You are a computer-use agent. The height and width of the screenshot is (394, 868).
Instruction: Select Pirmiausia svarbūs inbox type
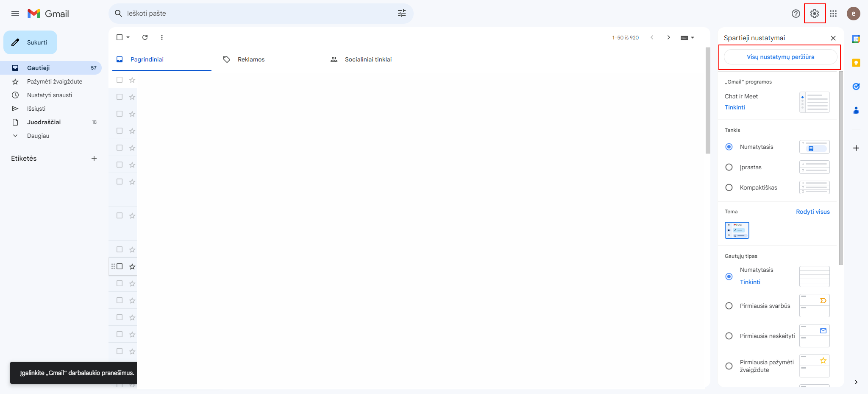click(729, 306)
